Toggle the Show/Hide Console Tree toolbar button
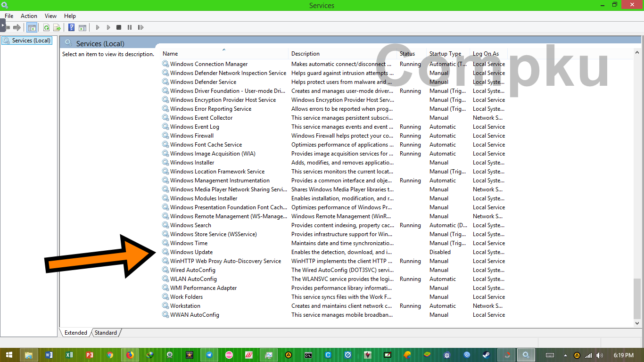This screenshot has height=362, width=644. (x=32, y=27)
